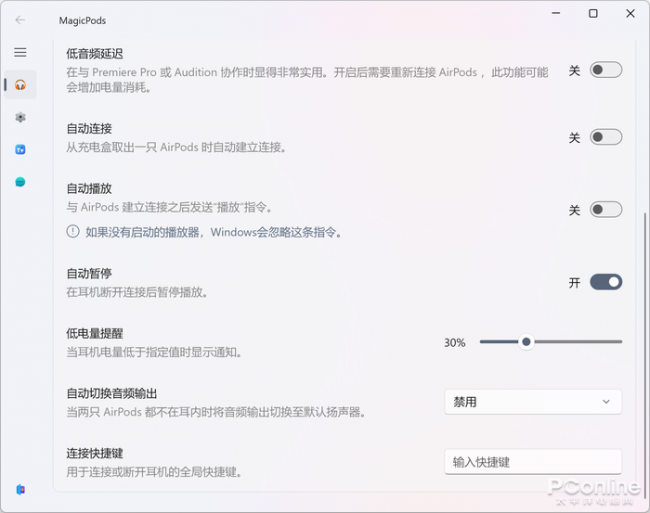Viewport: 650px width, 513px height.
Task: Click the back arrow in the title bar
Action: point(20,20)
